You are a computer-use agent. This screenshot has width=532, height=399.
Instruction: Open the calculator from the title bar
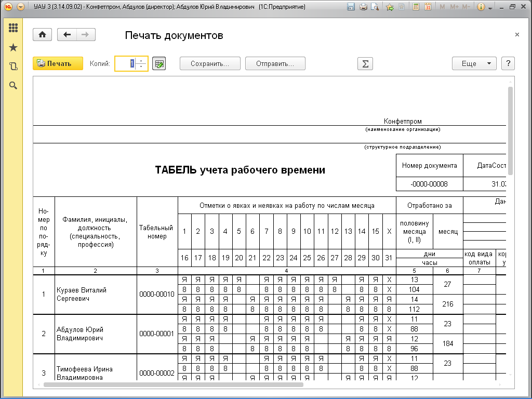(x=416, y=7)
